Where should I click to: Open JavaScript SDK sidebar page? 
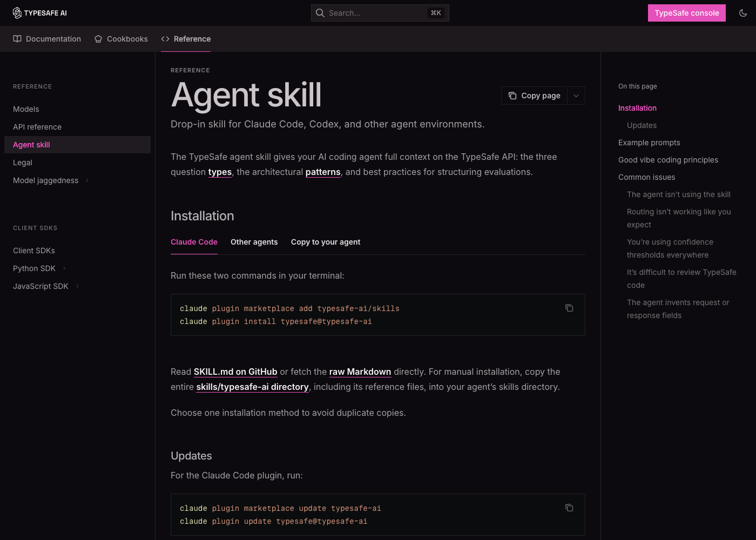[x=40, y=286]
